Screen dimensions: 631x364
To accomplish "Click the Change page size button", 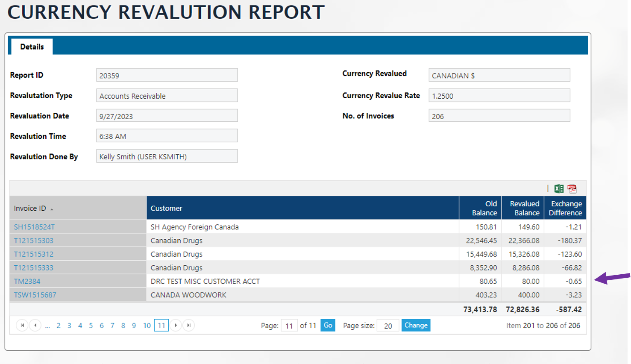I will tap(416, 326).
